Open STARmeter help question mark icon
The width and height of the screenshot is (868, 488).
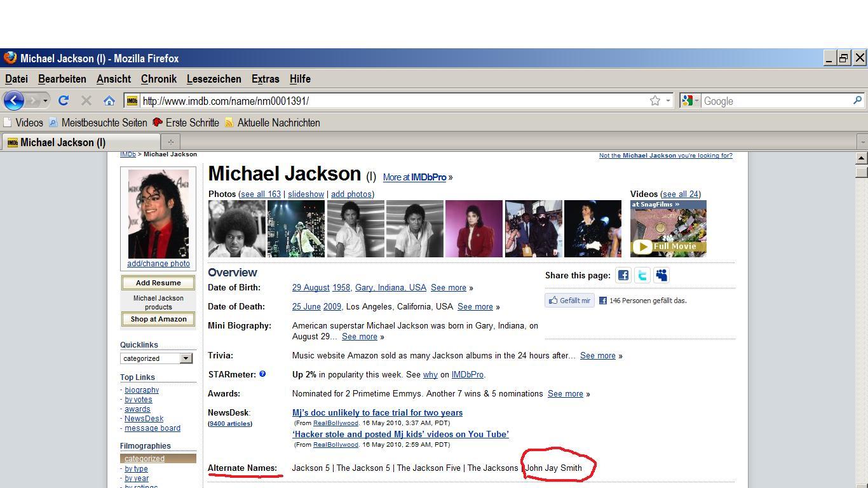(262, 374)
